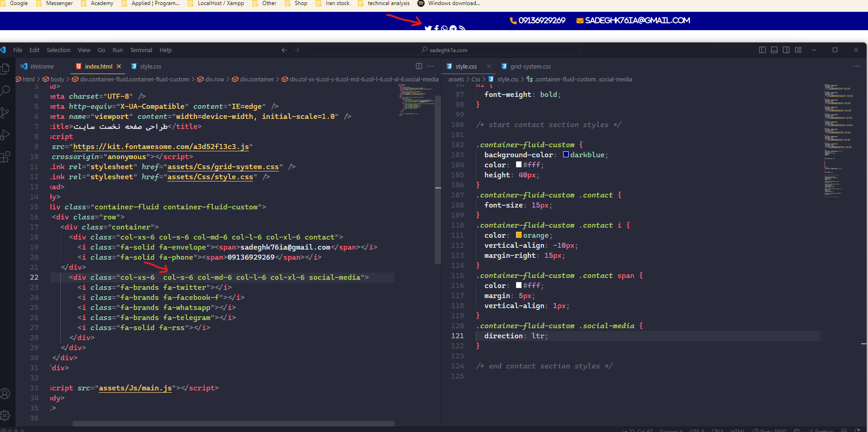Image resolution: width=868 pixels, height=432 pixels.
Task: Follow the assets/Css/style.css href link
Action: pyautogui.click(x=210, y=177)
